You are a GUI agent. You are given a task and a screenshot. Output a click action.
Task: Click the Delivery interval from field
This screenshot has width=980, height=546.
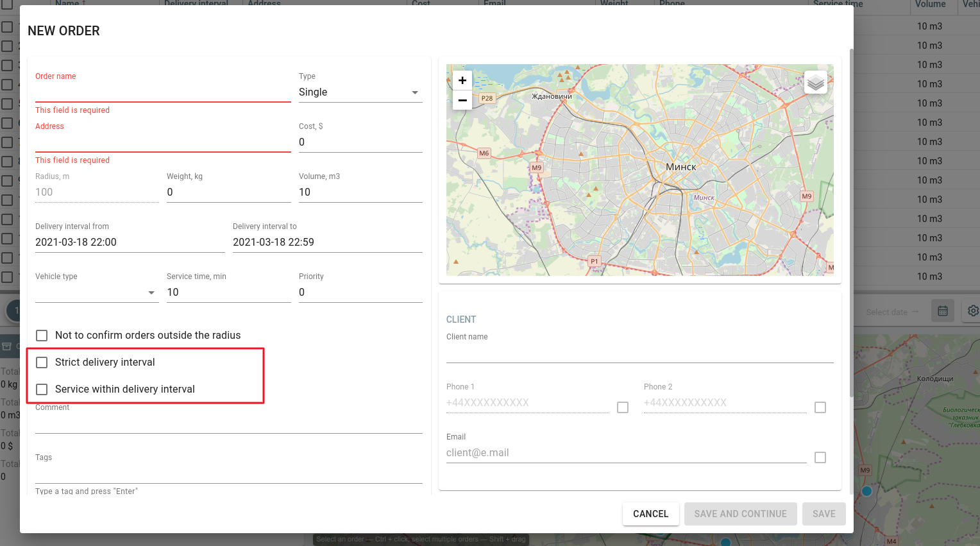point(130,243)
